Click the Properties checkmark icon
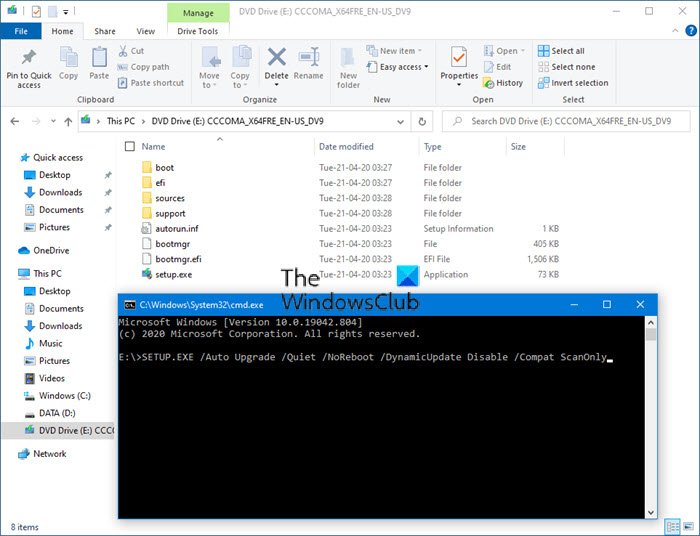 459,57
